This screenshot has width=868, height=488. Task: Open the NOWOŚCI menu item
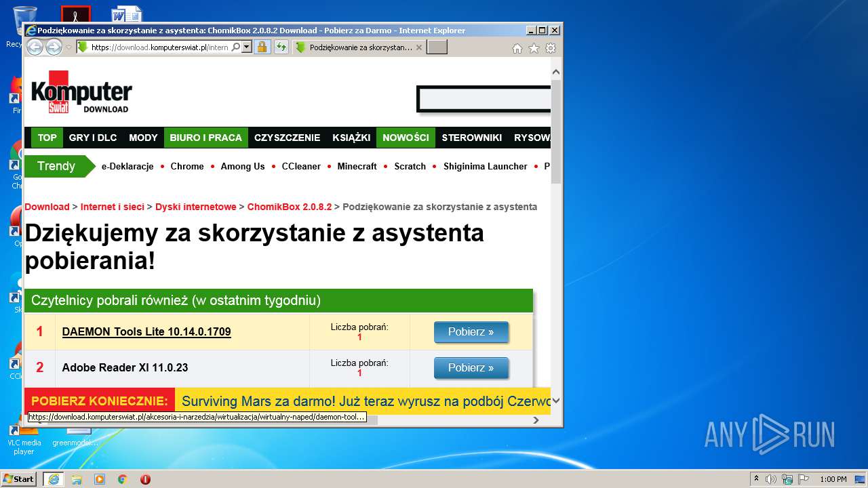(x=406, y=138)
